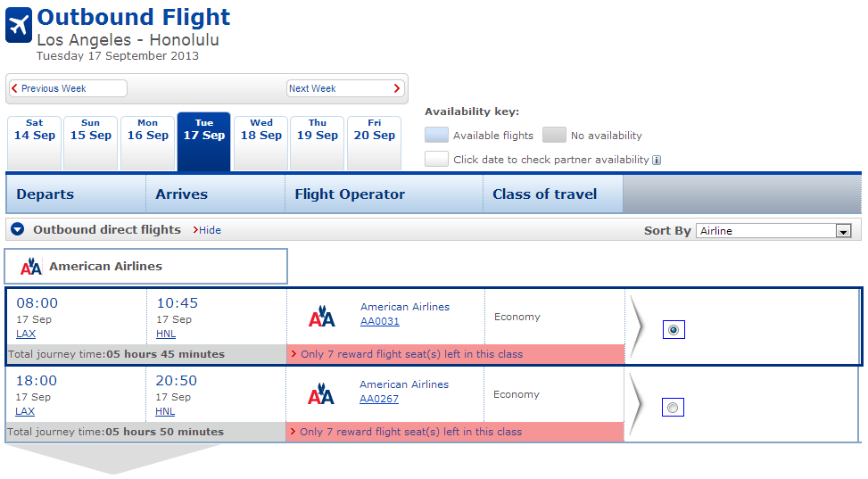Click the AA logo for flight AA0031

click(x=322, y=317)
